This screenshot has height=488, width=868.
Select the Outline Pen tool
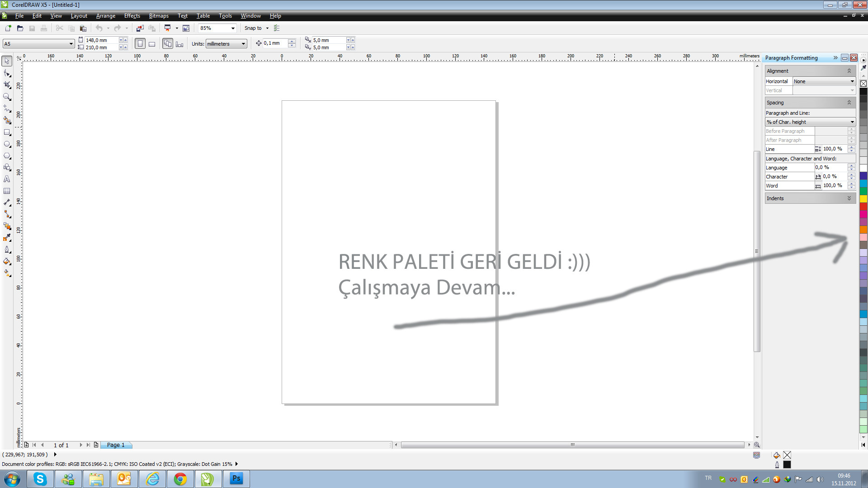(x=7, y=250)
